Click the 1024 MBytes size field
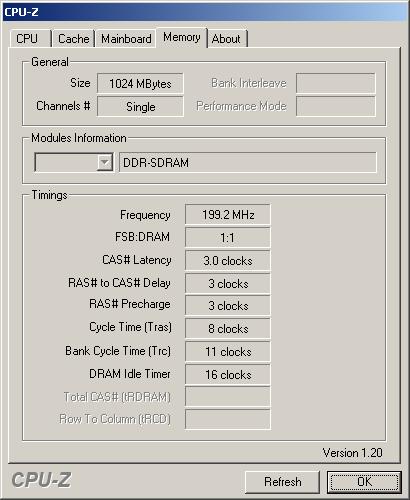 140,83
